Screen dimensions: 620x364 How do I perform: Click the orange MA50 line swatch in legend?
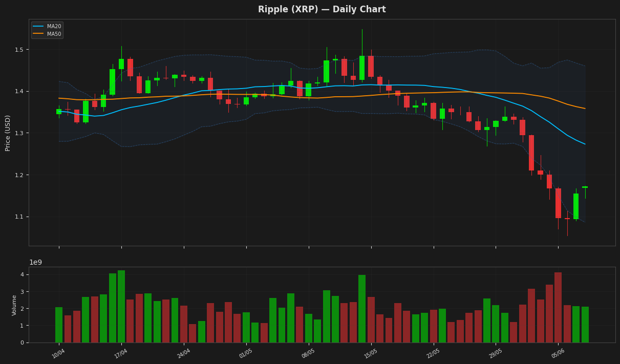(x=39, y=34)
